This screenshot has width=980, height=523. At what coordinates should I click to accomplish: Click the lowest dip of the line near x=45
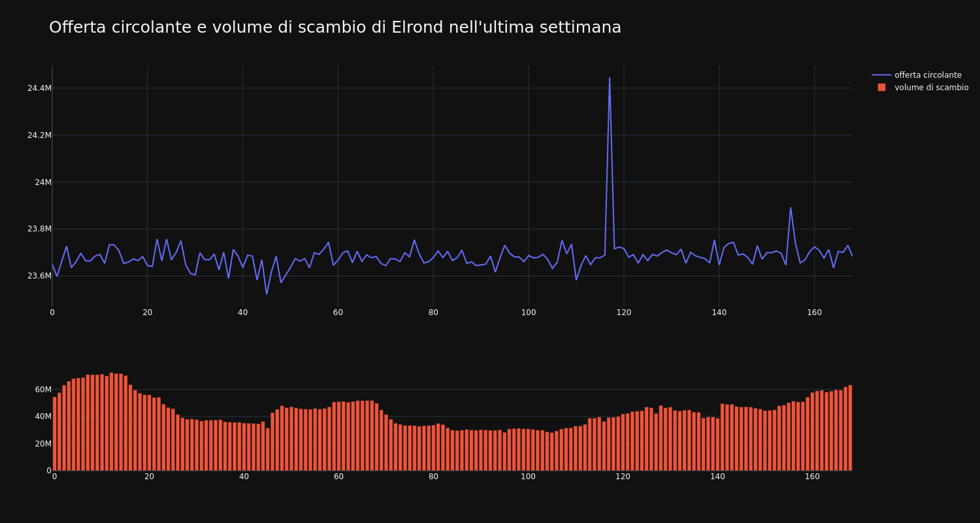(x=267, y=294)
